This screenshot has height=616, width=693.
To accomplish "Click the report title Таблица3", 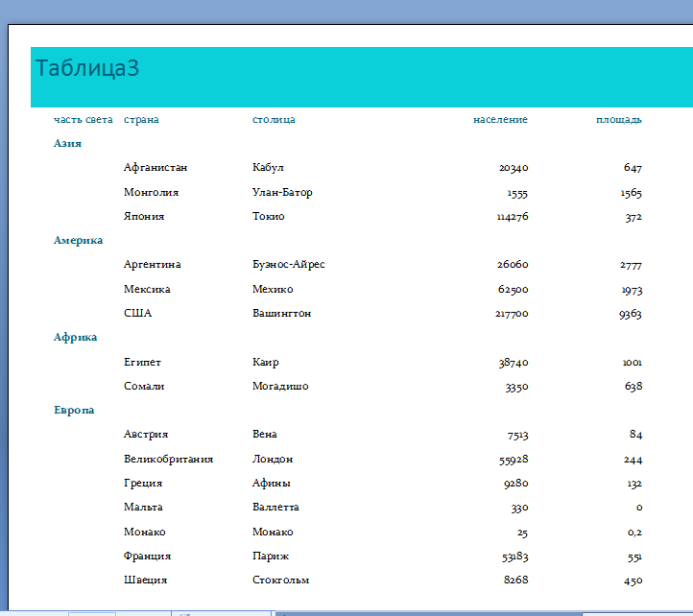I will click(x=87, y=68).
